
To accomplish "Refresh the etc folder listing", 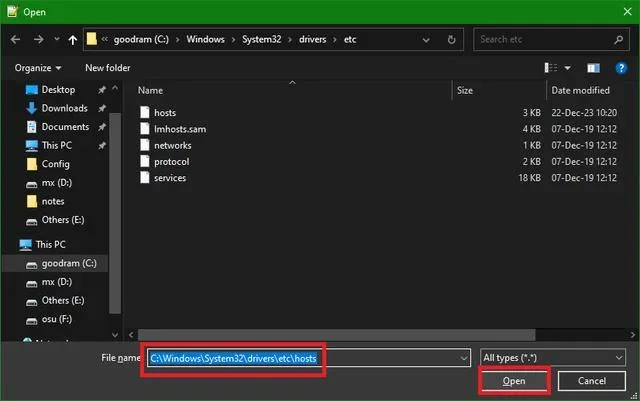I will [454, 40].
